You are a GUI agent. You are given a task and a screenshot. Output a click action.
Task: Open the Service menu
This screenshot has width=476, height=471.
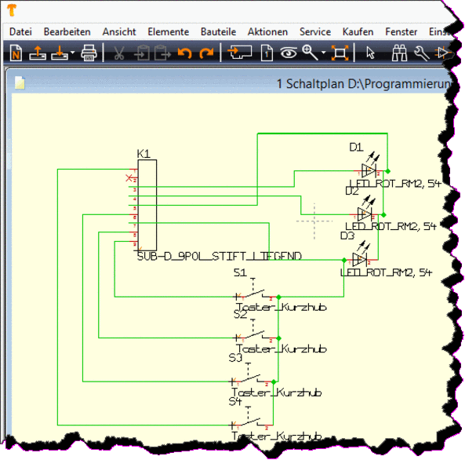pyautogui.click(x=315, y=32)
